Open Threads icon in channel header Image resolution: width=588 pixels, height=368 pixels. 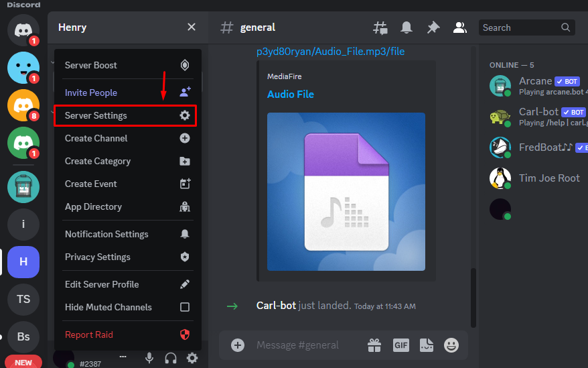click(x=380, y=27)
